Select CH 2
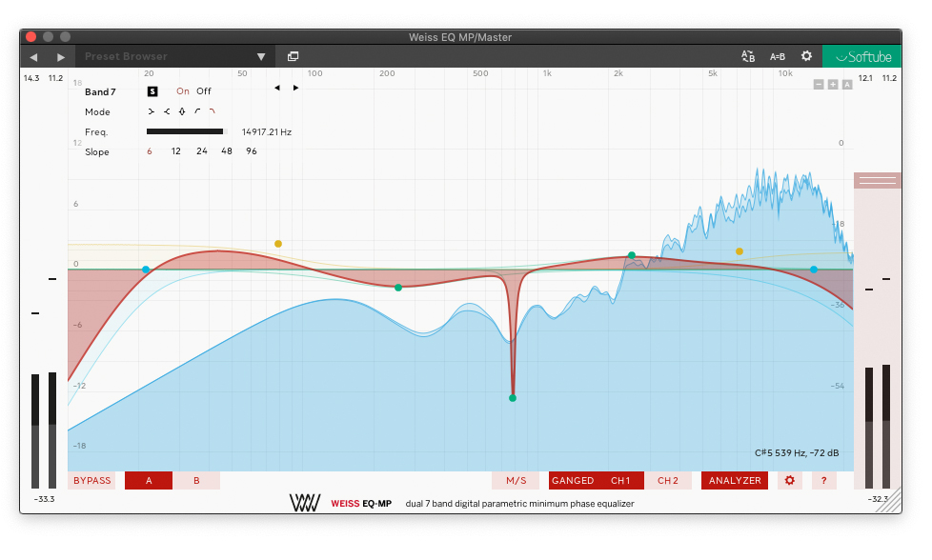 [667, 480]
